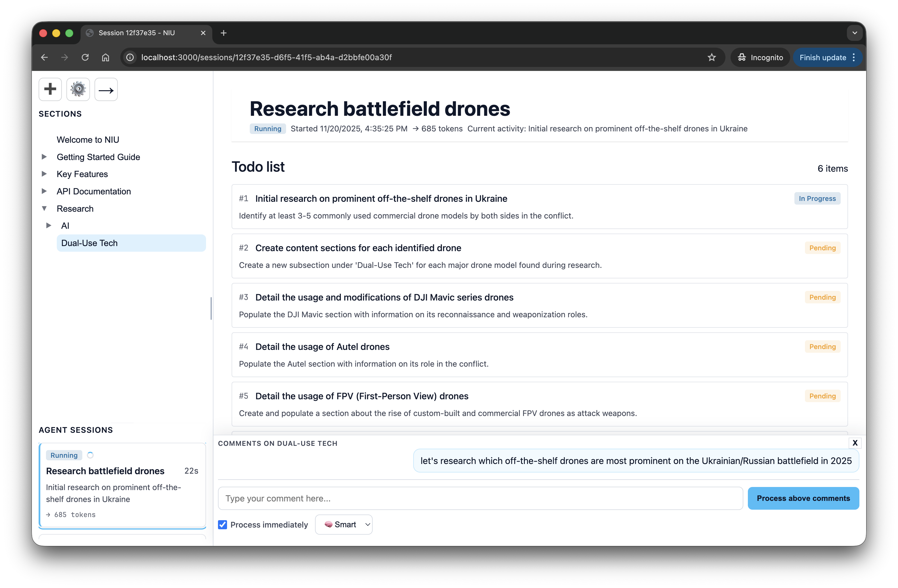The width and height of the screenshot is (898, 588).
Task: Select Dual-Use Tech section
Action: (x=131, y=243)
